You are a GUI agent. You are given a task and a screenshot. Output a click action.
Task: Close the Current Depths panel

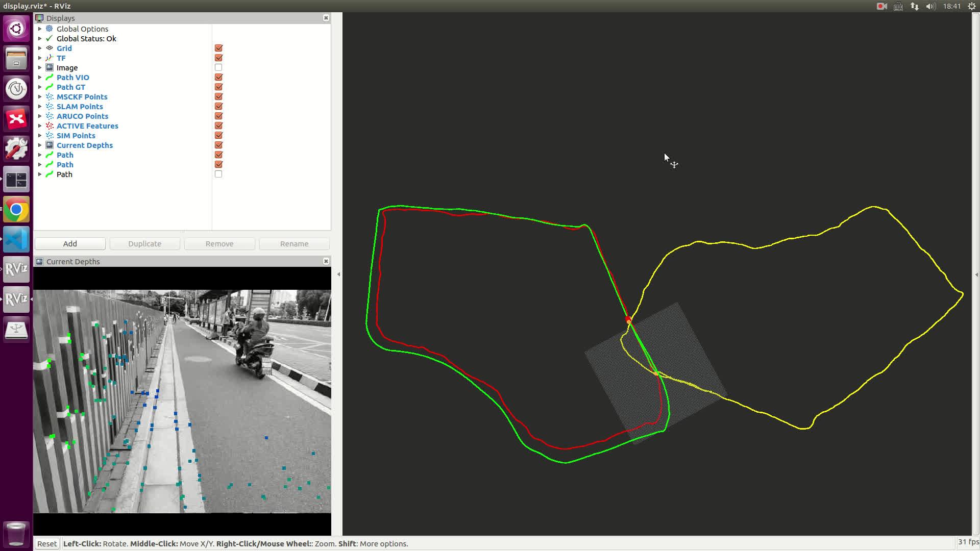[x=326, y=261]
